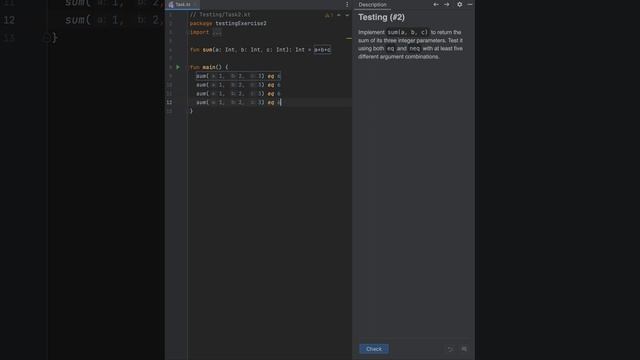Click the a+b+c expression in sum function

[322, 50]
